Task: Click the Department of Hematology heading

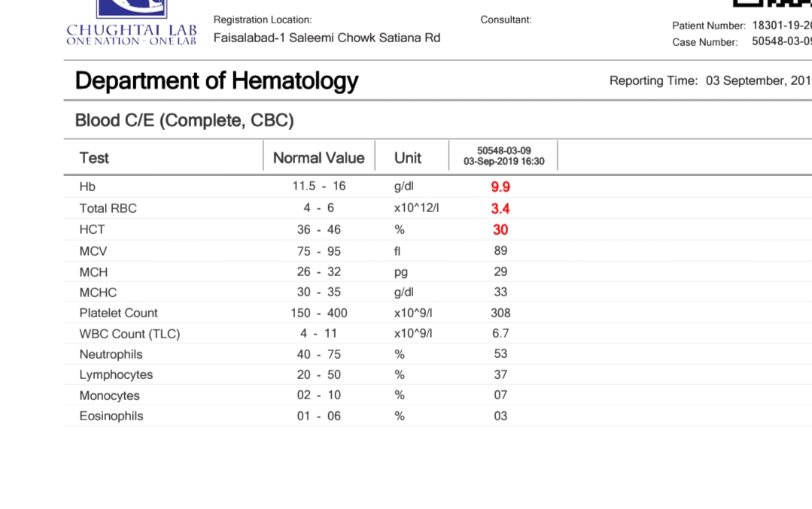Action: (217, 80)
